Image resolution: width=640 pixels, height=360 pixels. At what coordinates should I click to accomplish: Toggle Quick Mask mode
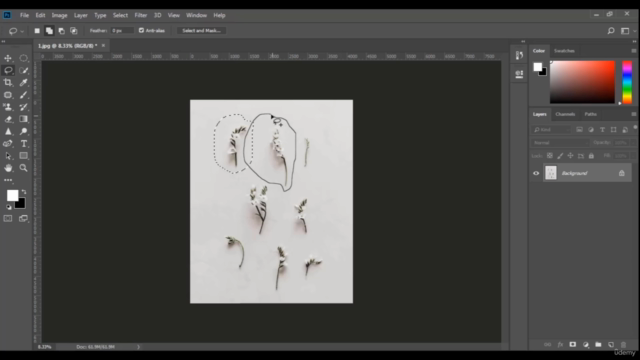8,219
